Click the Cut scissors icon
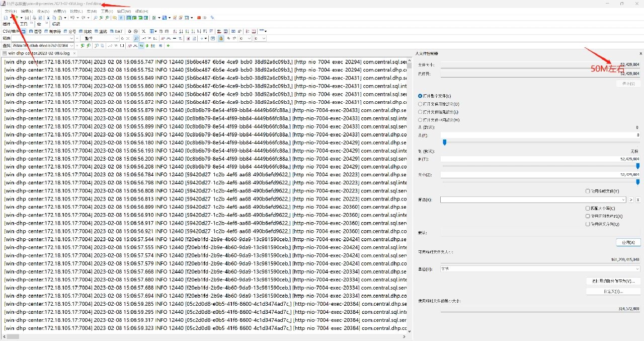The image size is (644, 341). tap(48, 18)
